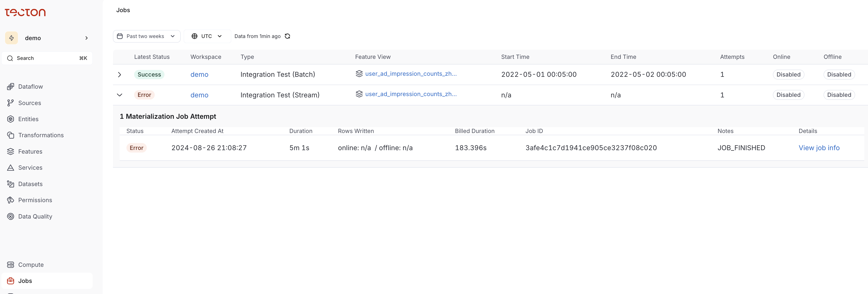Click the Entities icon in sidebar

[11, 119]
